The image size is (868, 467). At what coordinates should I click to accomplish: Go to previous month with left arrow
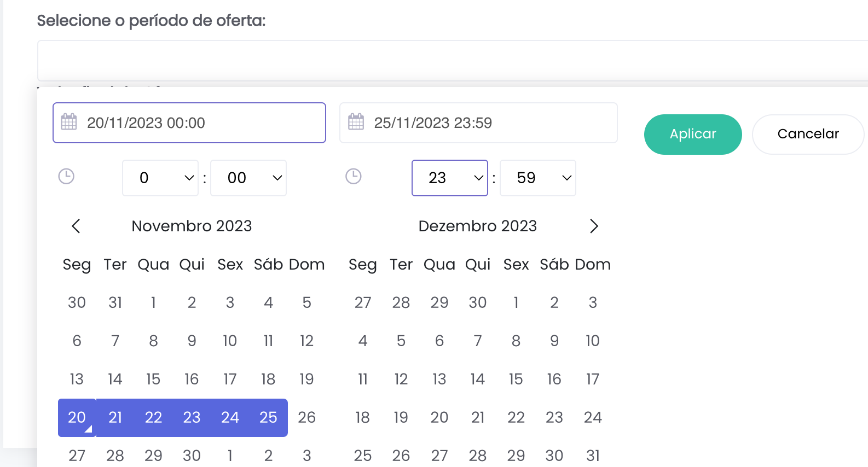[76, 226]
